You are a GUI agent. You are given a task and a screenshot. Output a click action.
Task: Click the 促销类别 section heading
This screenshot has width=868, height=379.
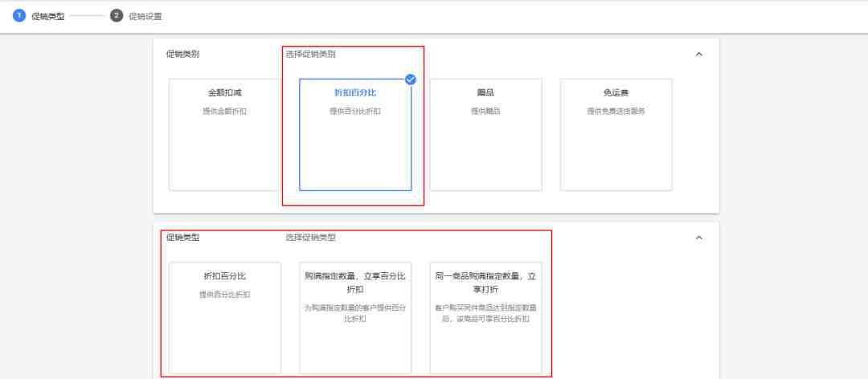tap(183, 55)
